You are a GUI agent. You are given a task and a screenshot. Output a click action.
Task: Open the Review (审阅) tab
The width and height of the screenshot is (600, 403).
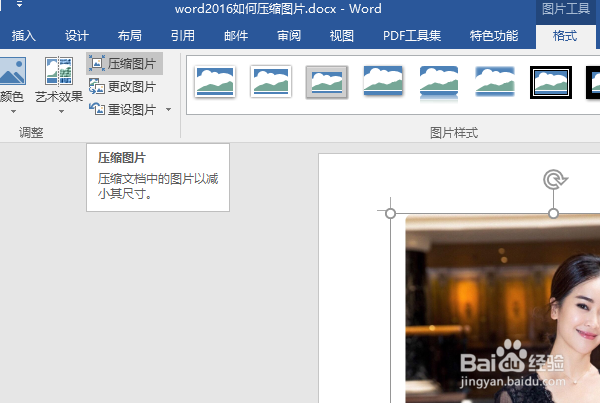coord(289,36)
